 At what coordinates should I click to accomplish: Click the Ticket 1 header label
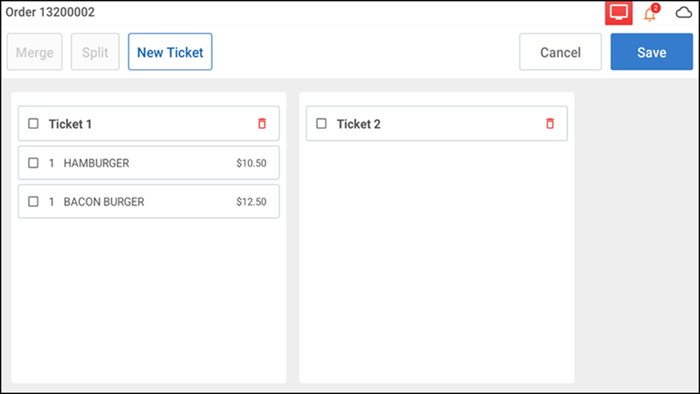click(70, 124)
